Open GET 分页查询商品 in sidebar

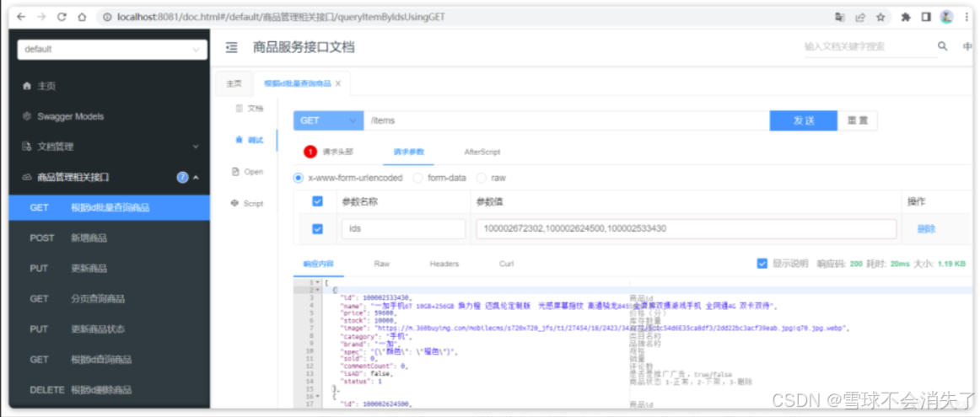pyautogui.click(x=110, y=299)
